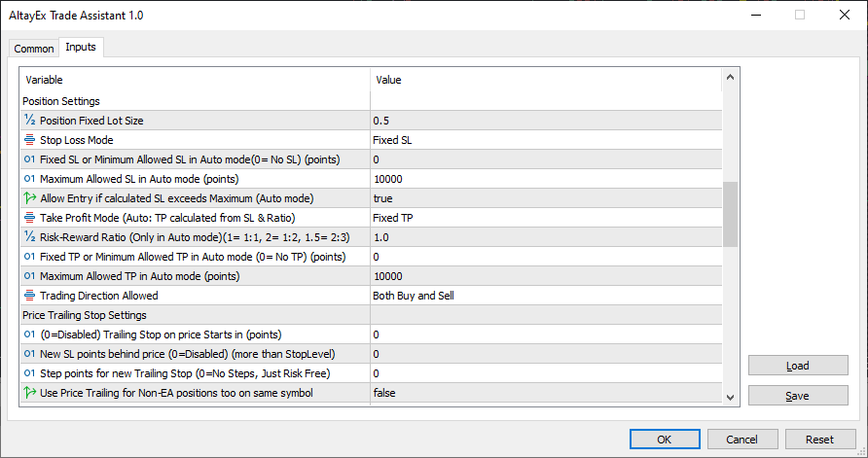Click the icon beside Position Fixed Lot Size

30,120
